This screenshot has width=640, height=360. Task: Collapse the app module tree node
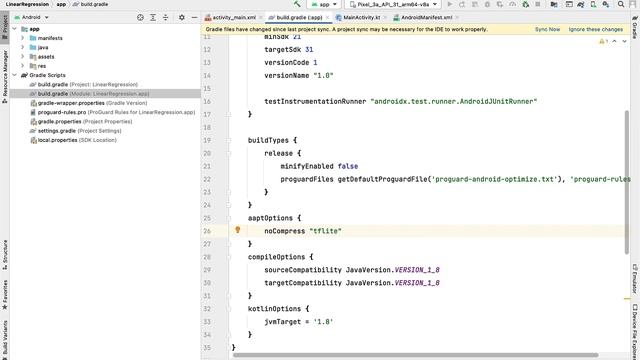pos(15,29)
